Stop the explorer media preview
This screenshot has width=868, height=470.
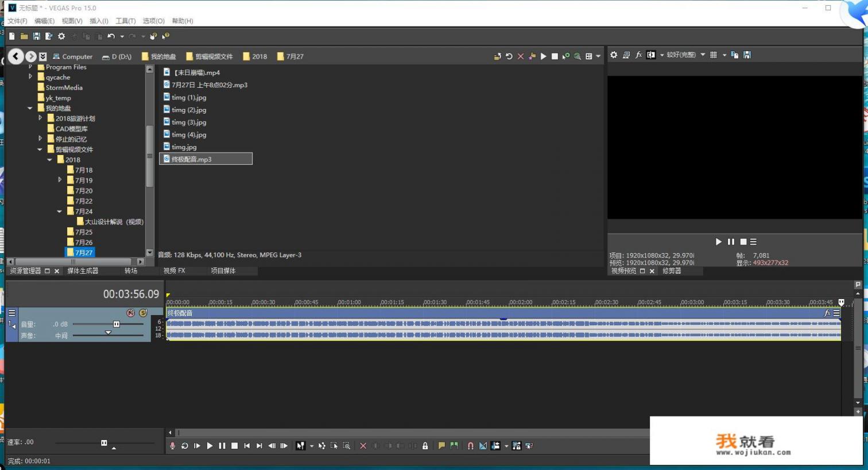[555, 56]
